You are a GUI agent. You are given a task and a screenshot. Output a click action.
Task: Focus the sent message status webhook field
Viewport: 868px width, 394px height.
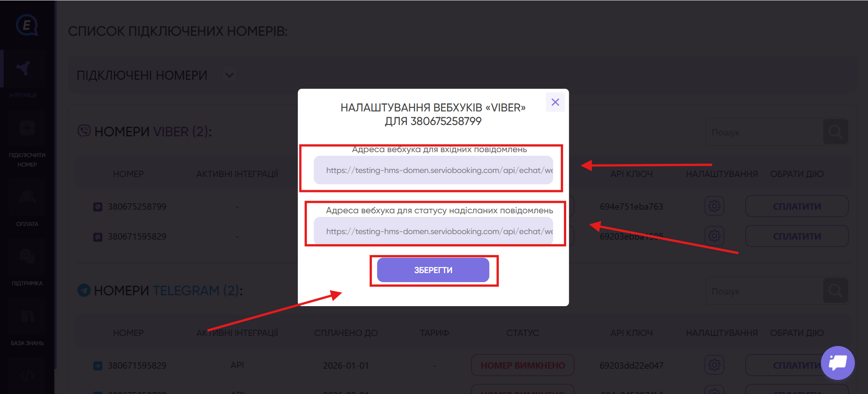click(433, 231)
